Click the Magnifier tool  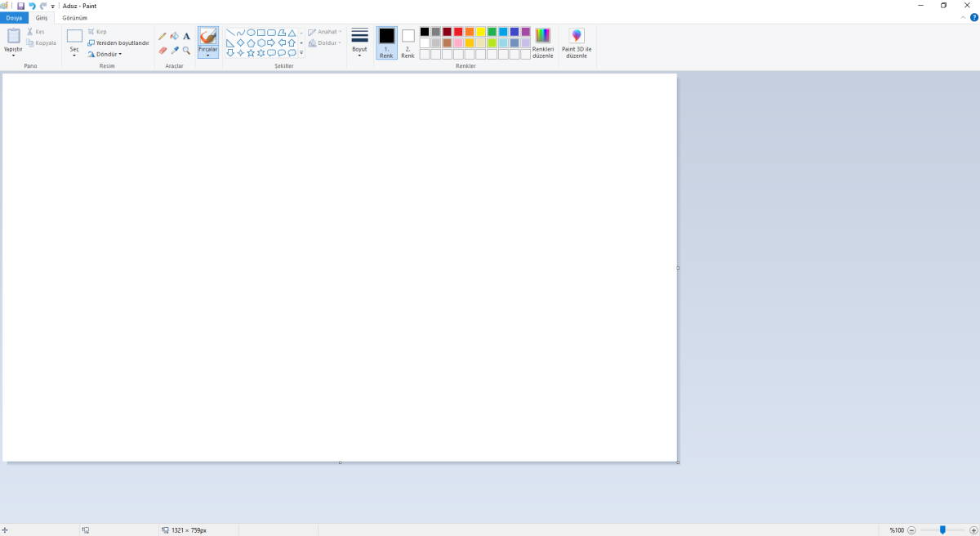click(186, 50)
